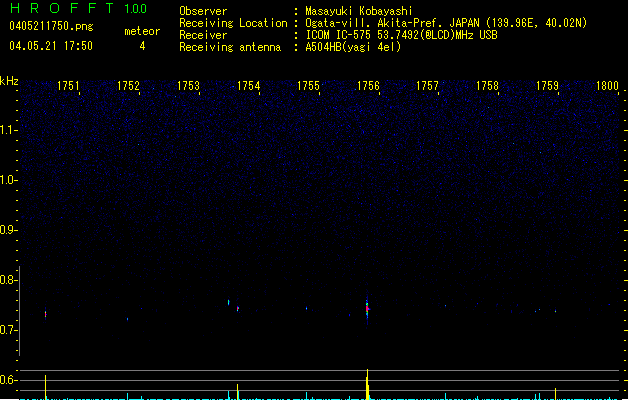
Task: Click the meteor echo just before 1751
Action: (x=45, y=314)
